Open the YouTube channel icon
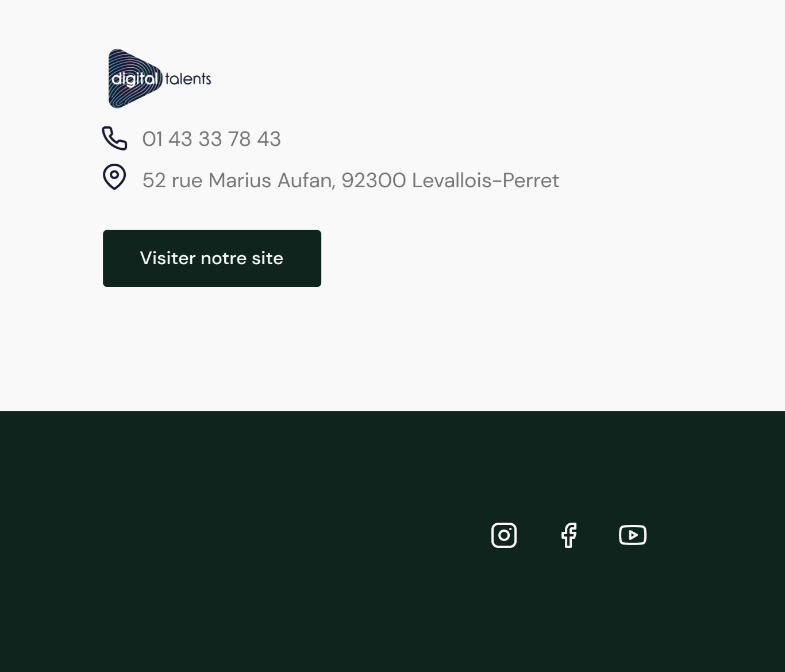Viewport: 785px width, 672px height. pos(633,535)
